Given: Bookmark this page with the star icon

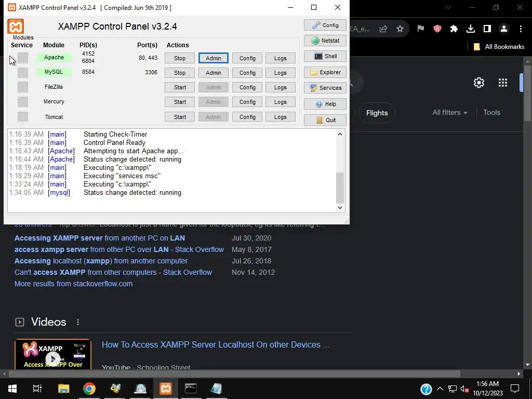Looking at the screenshot, I should click(400, 29).
